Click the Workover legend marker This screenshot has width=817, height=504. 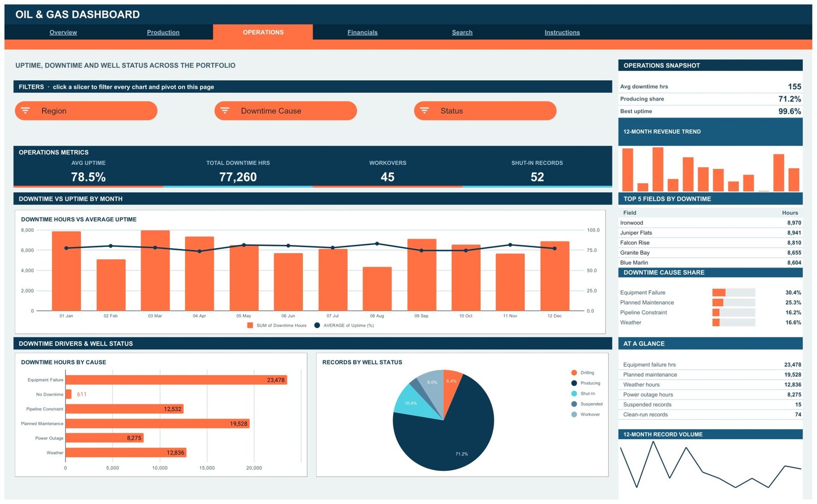(x=574, y=414)
